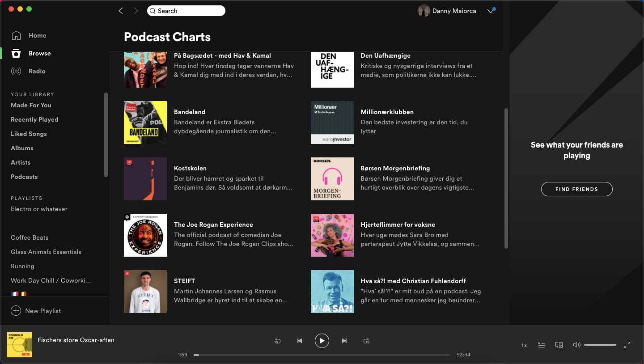This screenshot has height=364, width=644.
Task: Click the FIND FRIENDS button
Action: point(576,189)
